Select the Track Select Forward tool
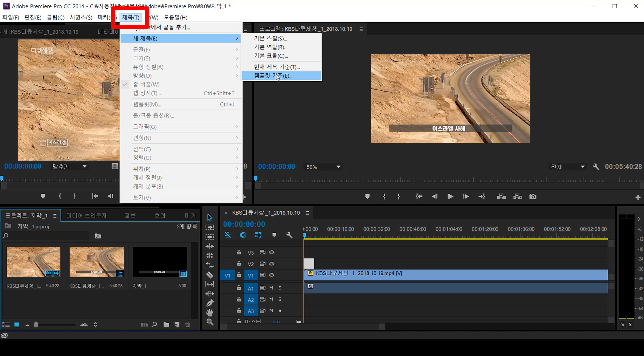The width and height of the screenshot is (644, 356). coord(210,227)
